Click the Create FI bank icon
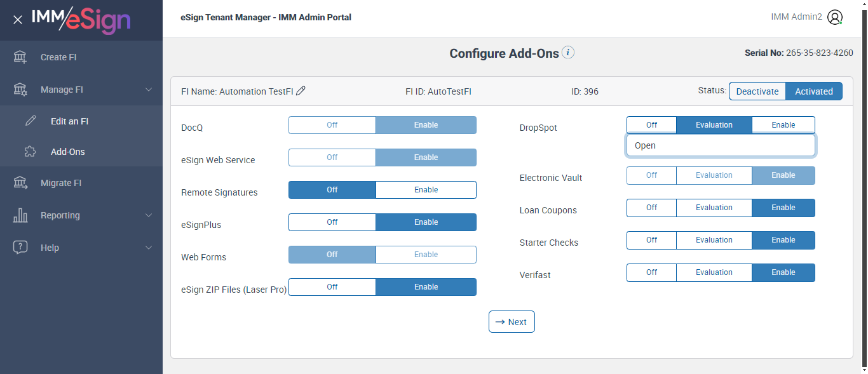This screenshot has height=374, width=868. pos(20,57)
